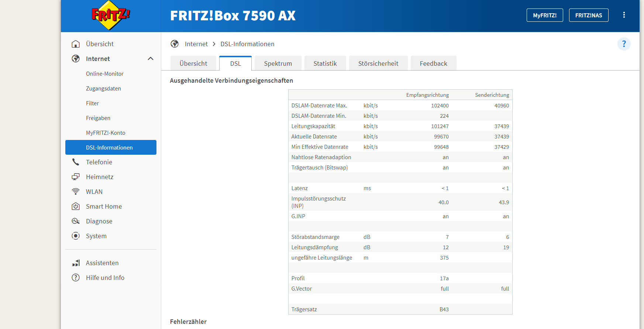Open the Übersicht sidebar entry

[x=100, y=44]
